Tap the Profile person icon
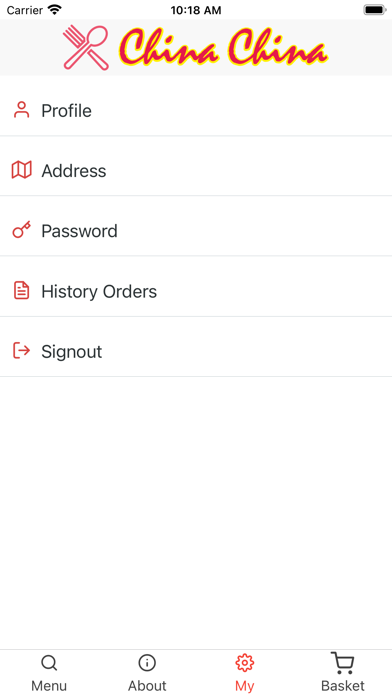 [21, 110]
